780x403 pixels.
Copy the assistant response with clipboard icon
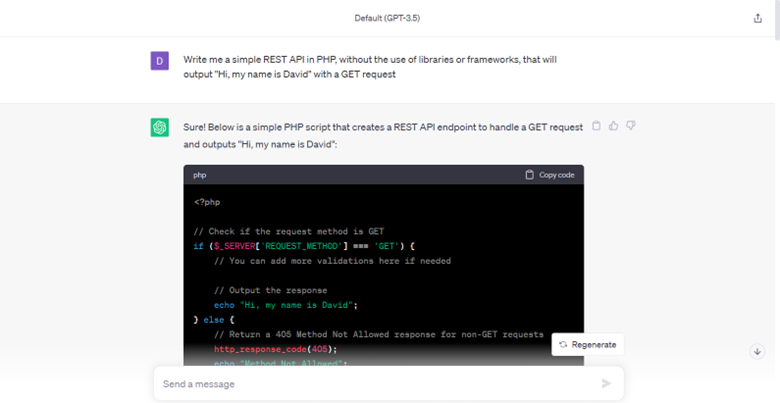596,126
